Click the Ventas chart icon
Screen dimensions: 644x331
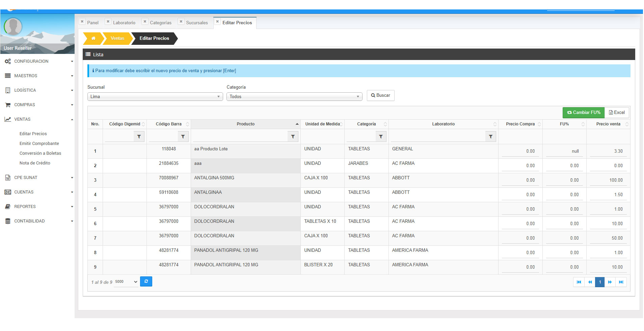[x=8, y=119]
